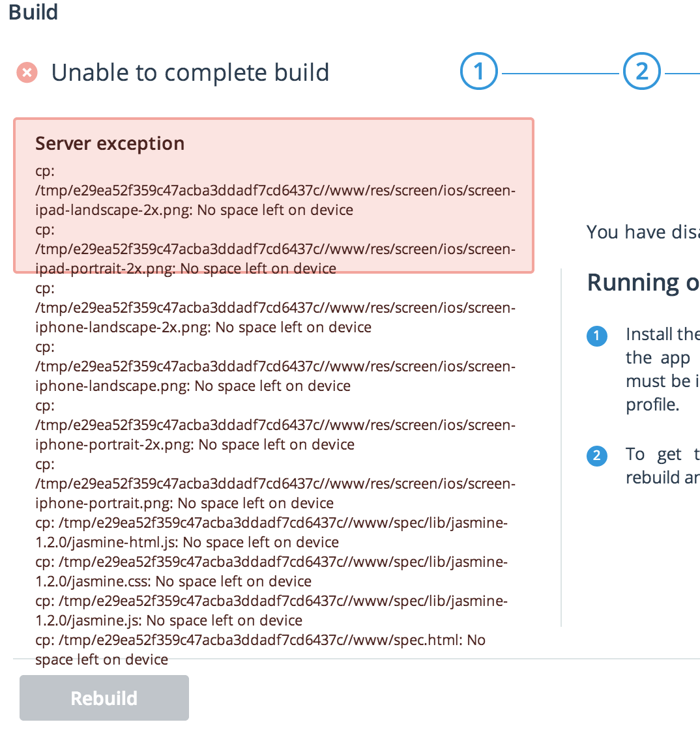Select step 1 circle in progress tracker

click(x=479, y=72)
